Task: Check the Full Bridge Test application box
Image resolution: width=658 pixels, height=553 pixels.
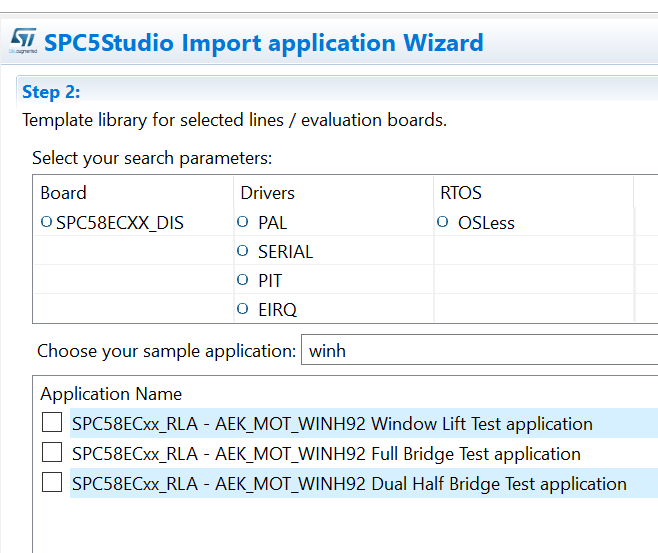Action: (52, 453)
